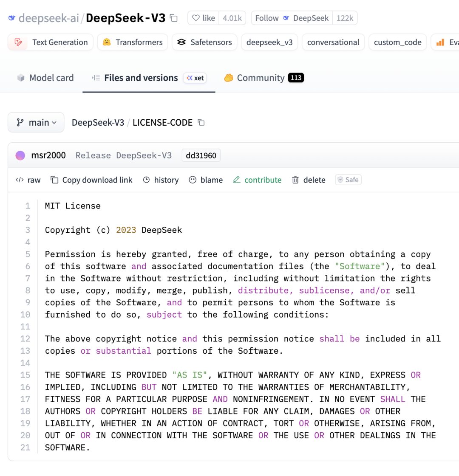Click the Model card cube icon
The width and height of the screenshot is (459, 476).
point(21,78)
